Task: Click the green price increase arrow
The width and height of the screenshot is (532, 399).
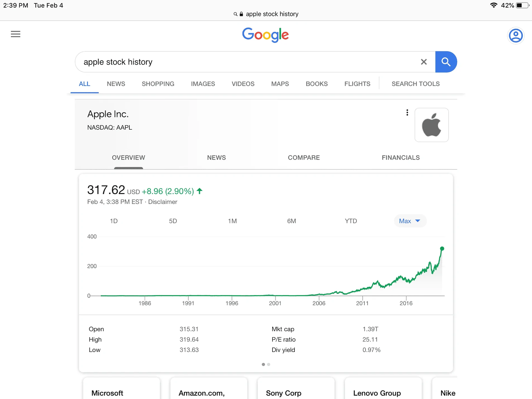Action: coord(199,191)
